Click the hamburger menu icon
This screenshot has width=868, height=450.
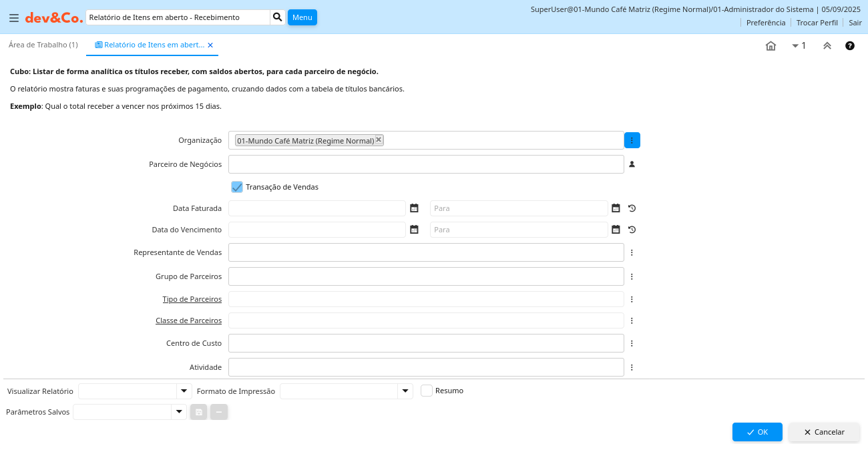13,17
